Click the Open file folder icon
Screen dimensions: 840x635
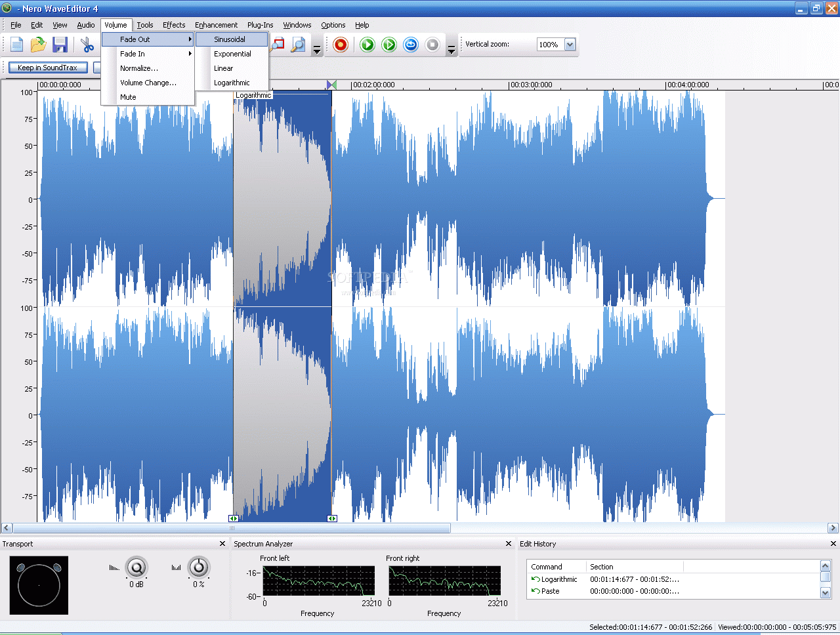point(37,45)
